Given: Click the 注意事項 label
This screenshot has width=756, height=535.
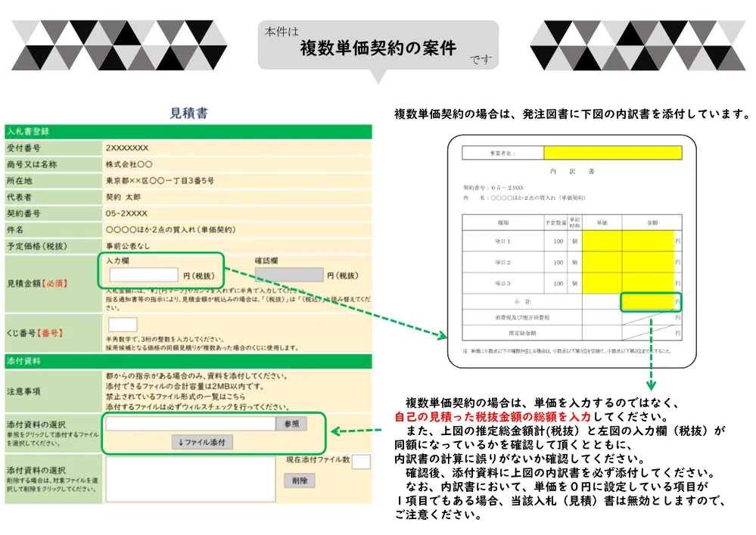Looking at the screenshot, I should [23, 391].
